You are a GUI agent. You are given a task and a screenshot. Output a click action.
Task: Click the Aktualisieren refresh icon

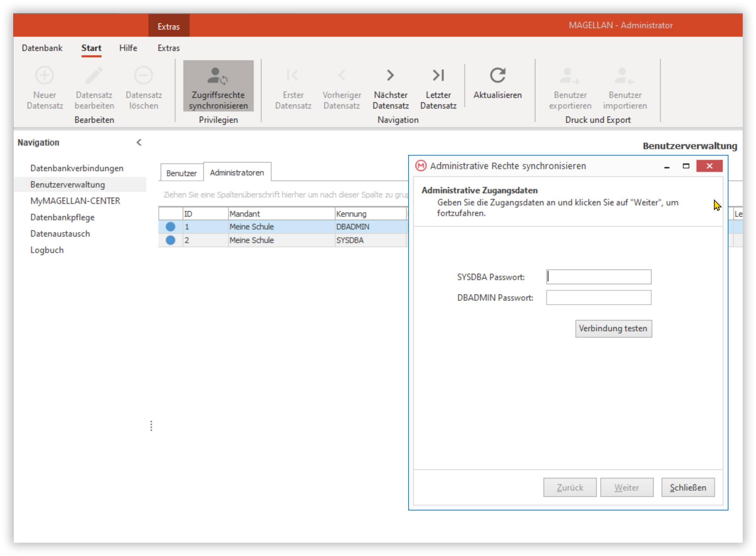point(497,75)
